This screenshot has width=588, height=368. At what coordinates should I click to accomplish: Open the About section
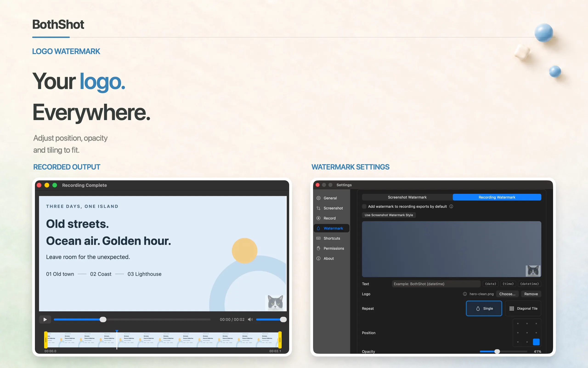[331, 258]
